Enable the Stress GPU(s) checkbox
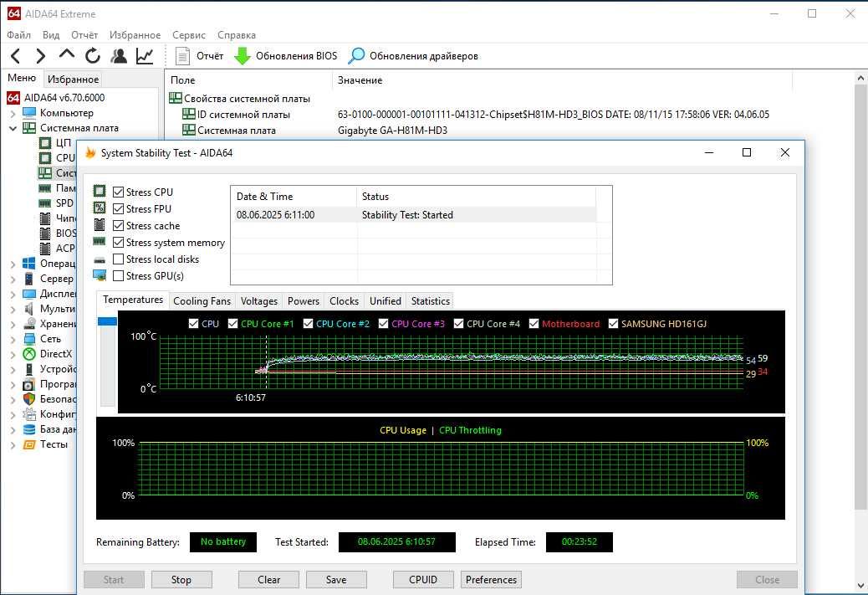This screenshot has width=868, height=595. pos(118,275)
